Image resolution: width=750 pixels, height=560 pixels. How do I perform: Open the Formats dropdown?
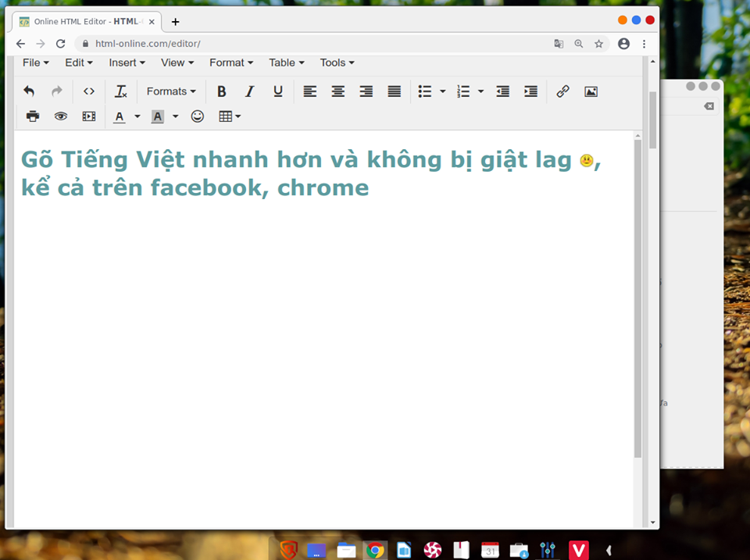(x=171, y=91)
